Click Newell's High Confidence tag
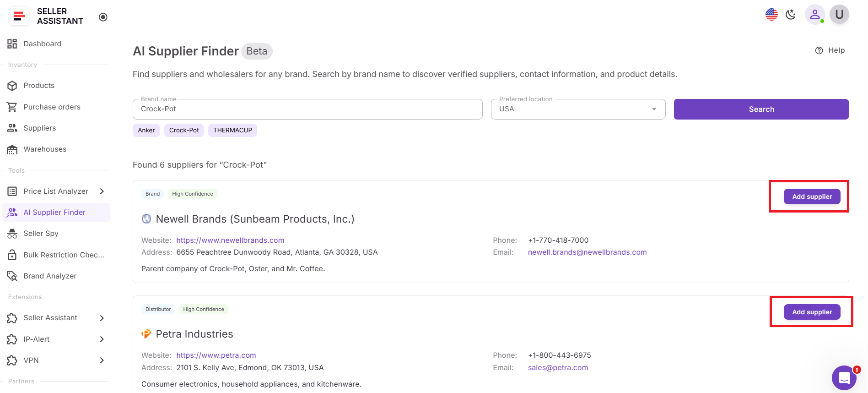 (x=193, y=194)
